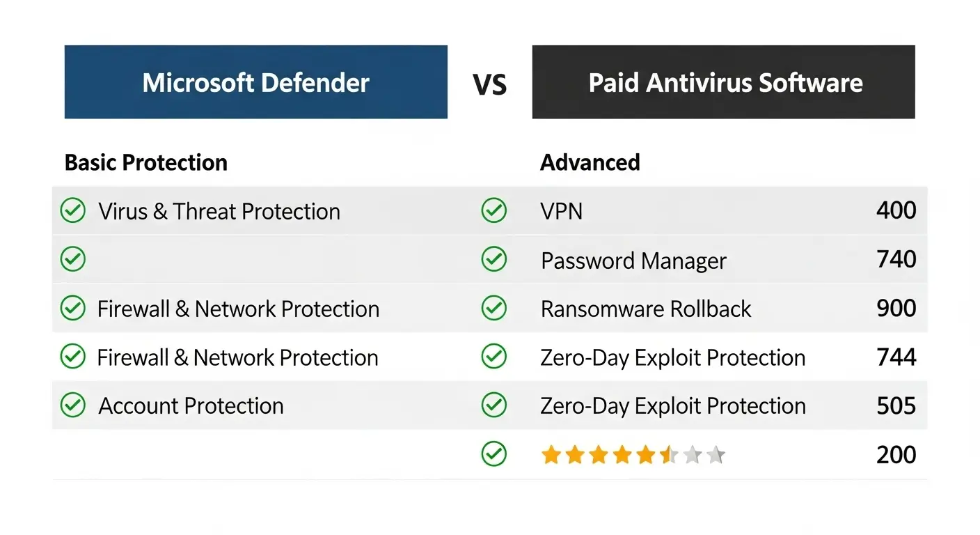Image resolution: width=980 pixels, height=535 pixels.
Task: Select the Advanced heading
Action: tap(590, 162)
